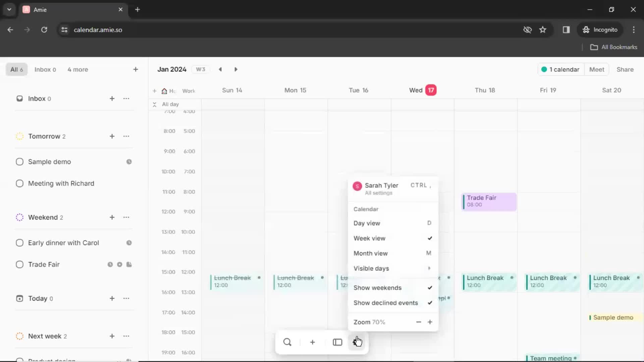Click Calendar menu section label
This screenshot has height=362, width=644.
click(366, 208)
